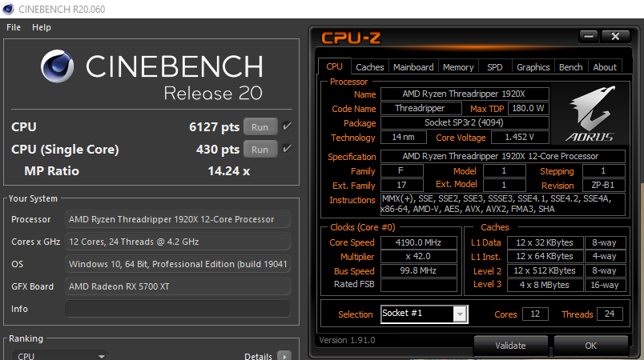Toggle the CPU test checkmark
Viewport: 644px width, 360px height.
(x=287, y=126)
